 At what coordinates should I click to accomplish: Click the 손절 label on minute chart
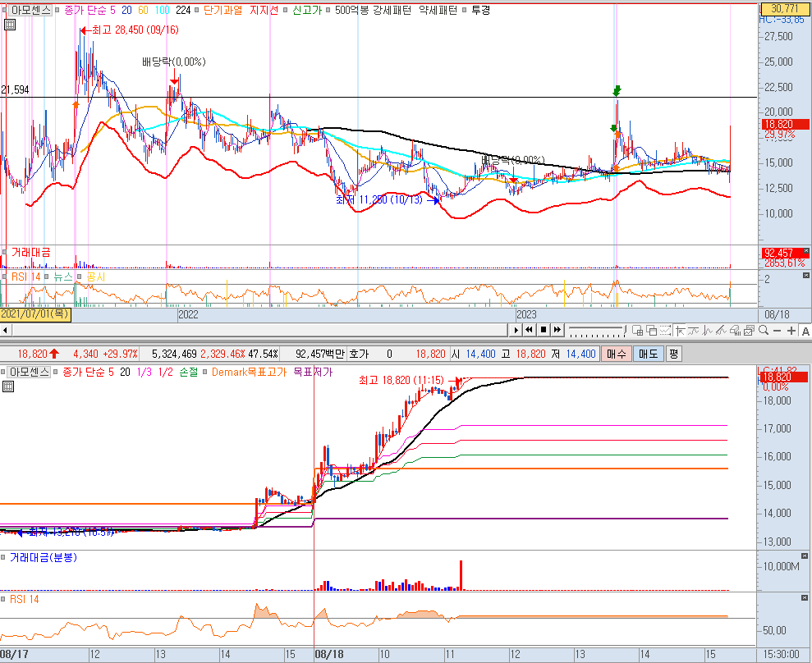(x=189, y=372)
